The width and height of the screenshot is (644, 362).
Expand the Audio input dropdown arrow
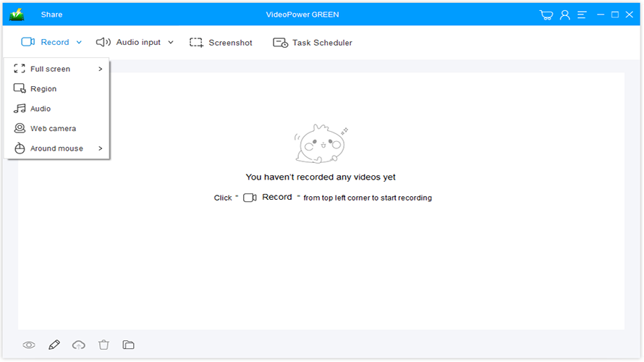click(171, 42)
